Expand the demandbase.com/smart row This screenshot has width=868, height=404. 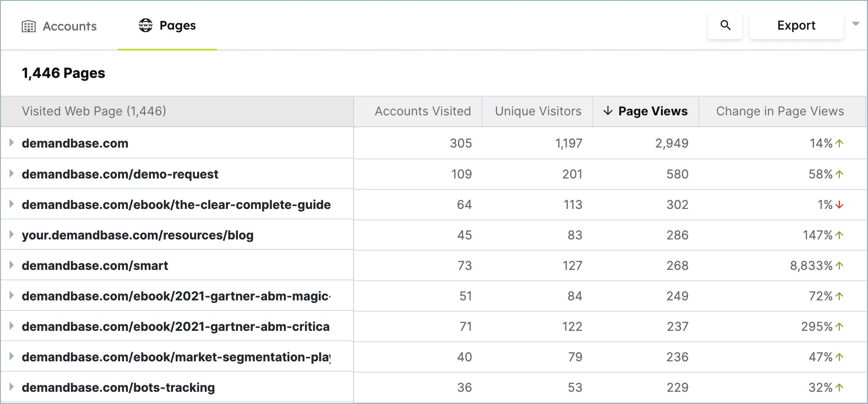point(12,265)
